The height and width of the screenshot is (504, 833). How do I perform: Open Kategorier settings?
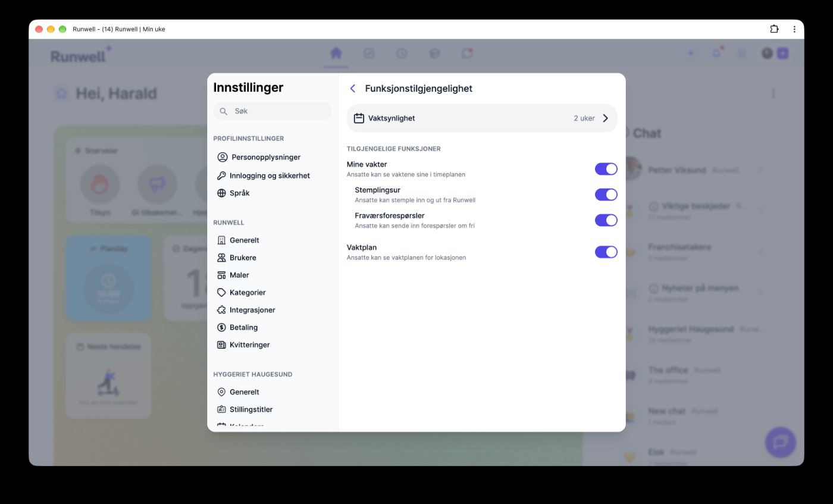coord(241,292)
